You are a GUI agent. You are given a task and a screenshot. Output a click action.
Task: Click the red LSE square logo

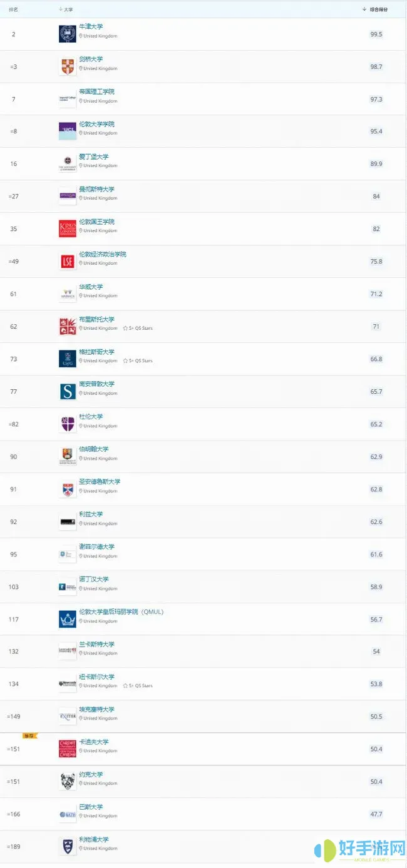click(67, 260)
